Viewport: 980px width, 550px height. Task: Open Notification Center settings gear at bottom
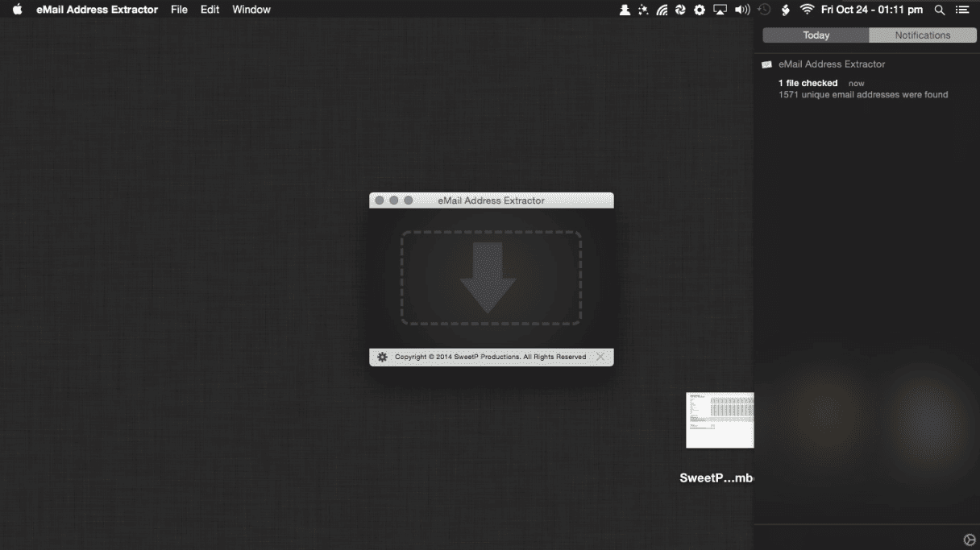pyautogui.click(x=970, y=539)
